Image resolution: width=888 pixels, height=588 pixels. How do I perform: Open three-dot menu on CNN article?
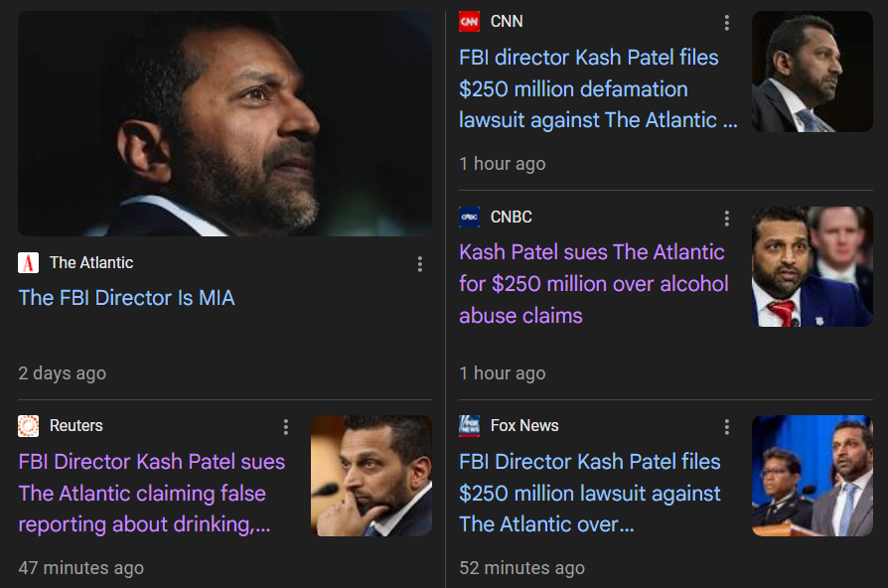pos(727,23)
